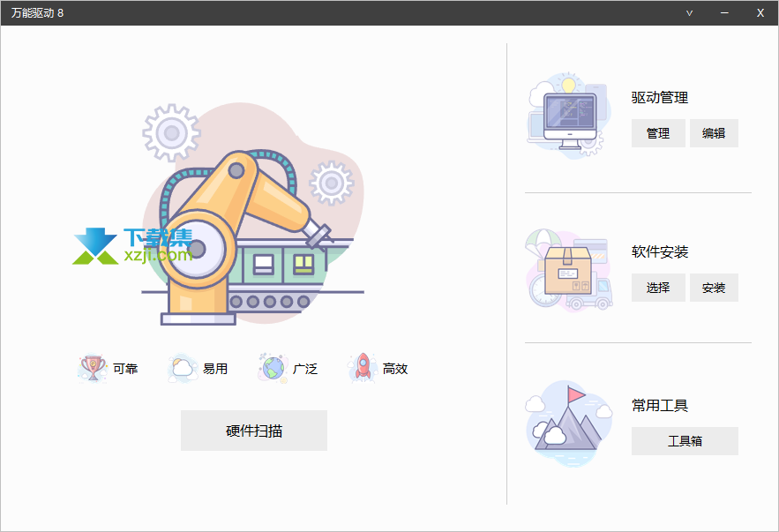Click the robotic arm illustration
This screenshot has width=779, height=532.
253,214
